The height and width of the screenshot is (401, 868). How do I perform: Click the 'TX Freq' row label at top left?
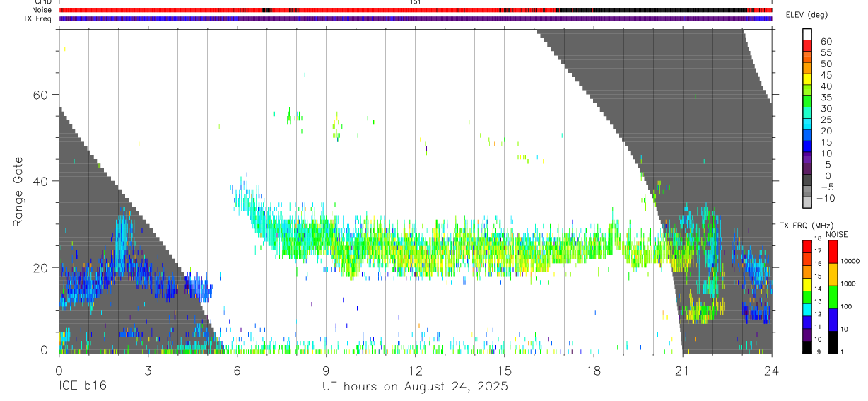(38, 18)
